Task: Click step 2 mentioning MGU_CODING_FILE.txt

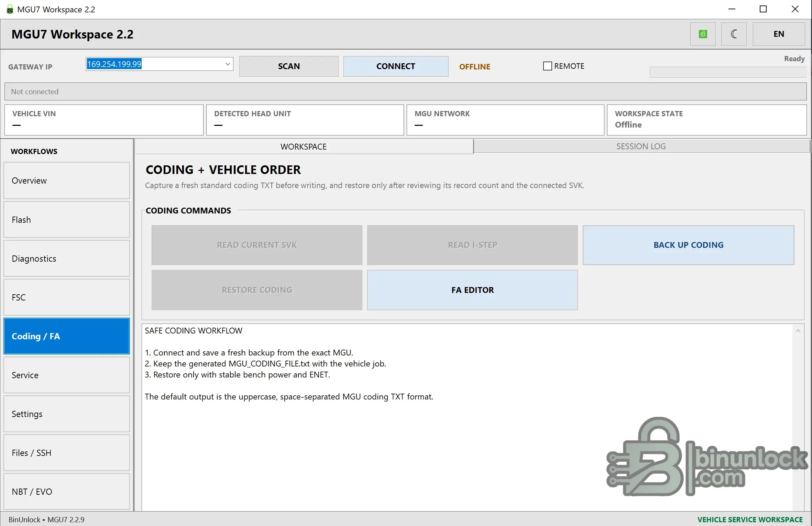Action: tap(265, 364)
